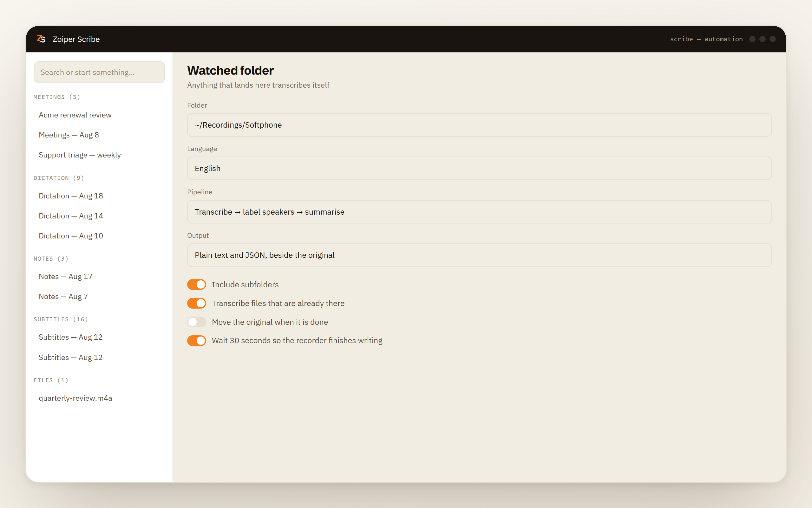812x508 pixels.
Task: Open Meetings — Aug 8 item
Action: [x=69, y=135]
